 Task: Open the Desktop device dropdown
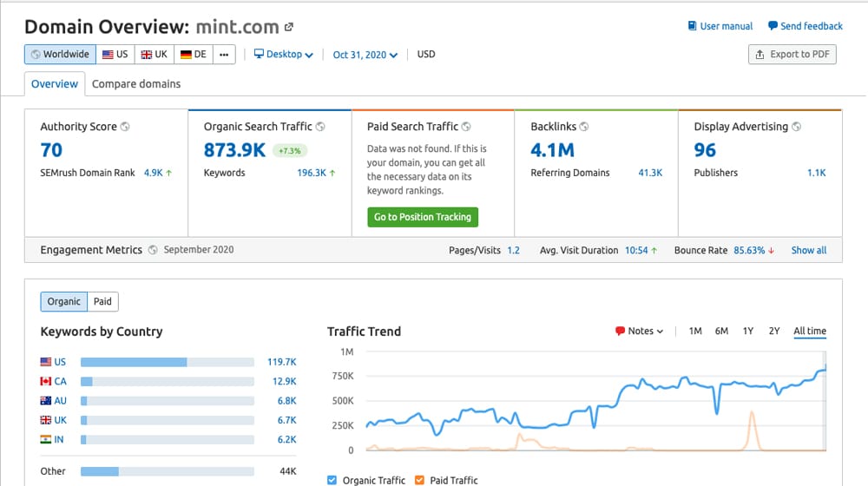point(283,55)
